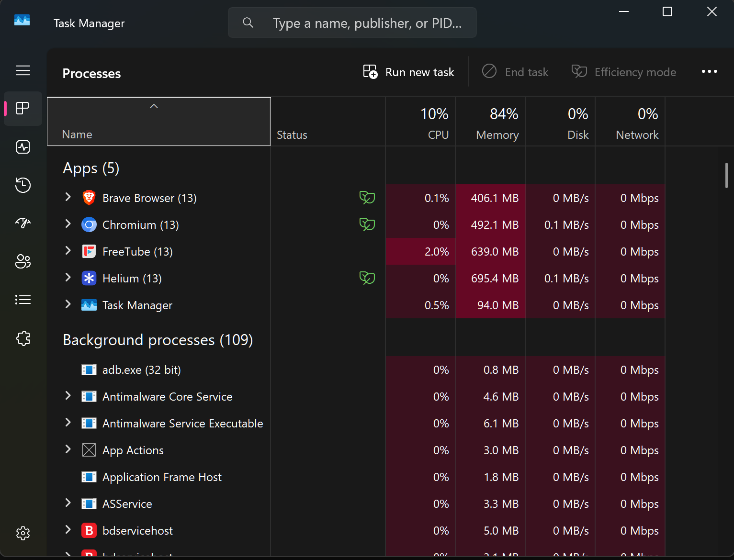Expand the Task Manager process group
Screen dimensions: 734x560
tap(68, 304)
